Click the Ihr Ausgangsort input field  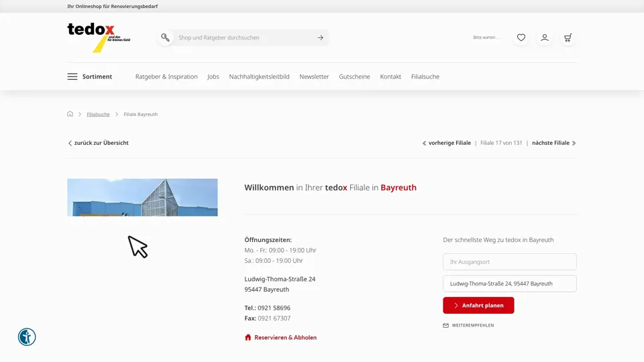tap(510, 262)
